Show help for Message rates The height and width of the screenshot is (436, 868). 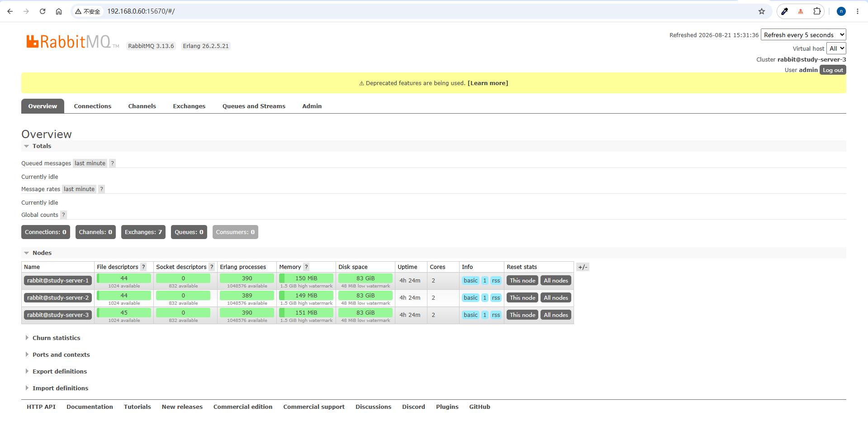tap(102, 189)
